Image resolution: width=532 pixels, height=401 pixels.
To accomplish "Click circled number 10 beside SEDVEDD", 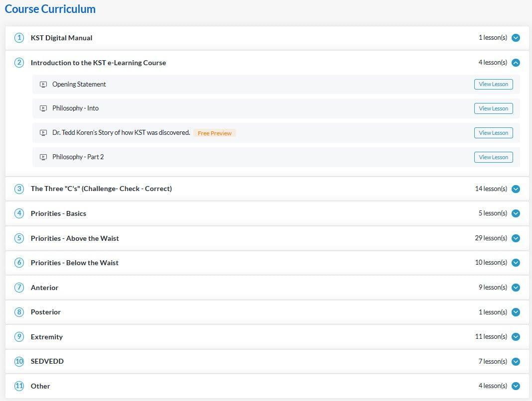I will click(19, 362).
